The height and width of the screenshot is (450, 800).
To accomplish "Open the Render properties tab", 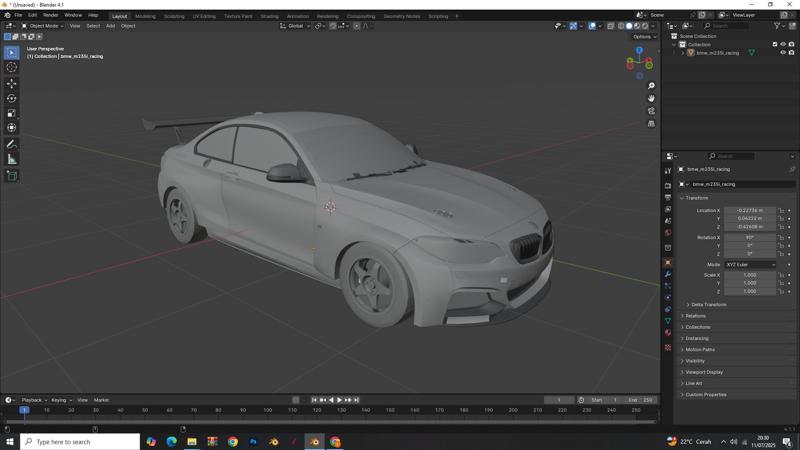I will point(668,186).
